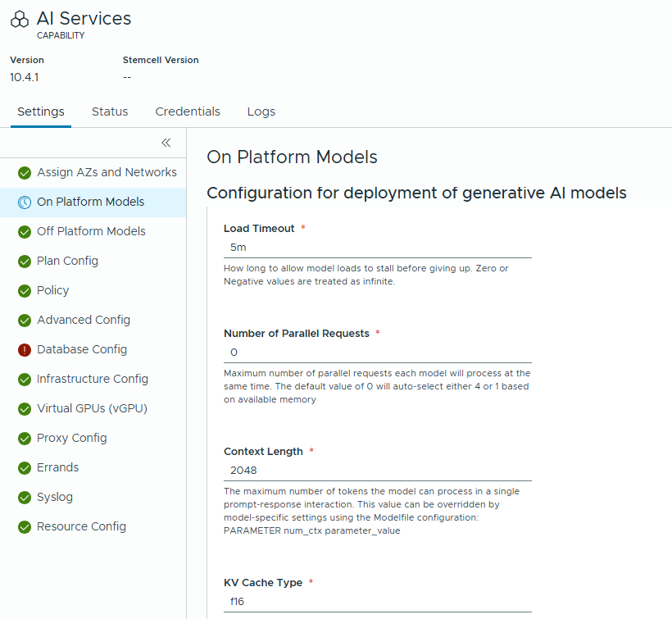Click the KV Cache Type label
Viewport: 672px width, 619px height.
click(x=263, y=583)
